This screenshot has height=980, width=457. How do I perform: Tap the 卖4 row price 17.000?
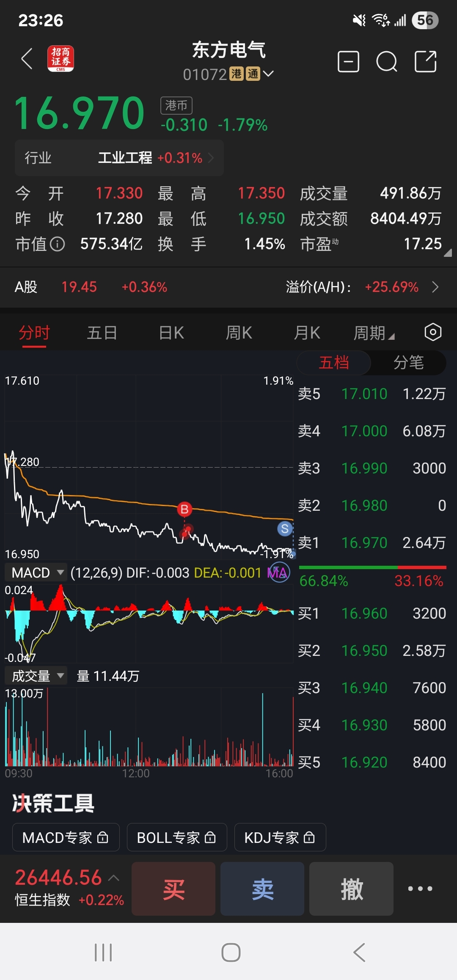pyautogui.click(x=364, y=431)
